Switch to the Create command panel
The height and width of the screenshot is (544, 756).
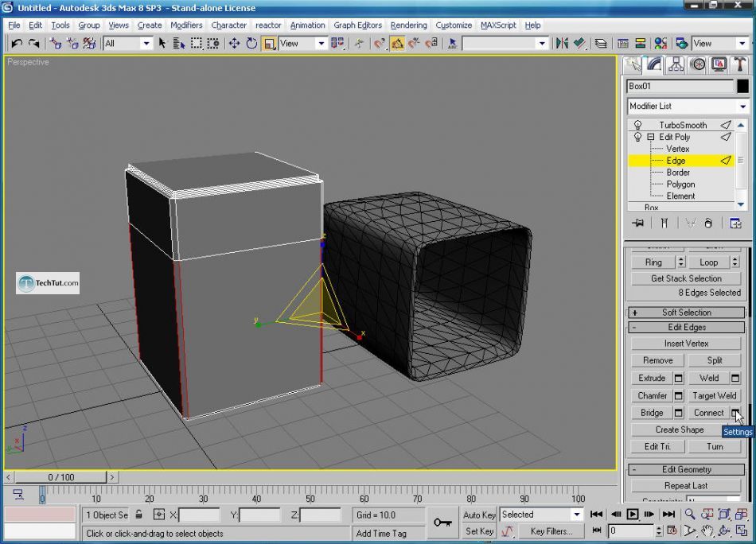click(x=633, y=64)
